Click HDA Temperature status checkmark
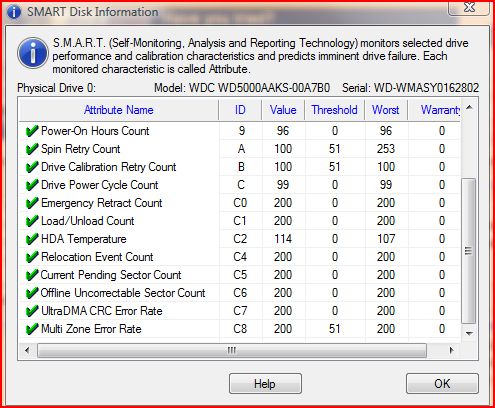This screenshot has width=495, height=408. (32, 239)
